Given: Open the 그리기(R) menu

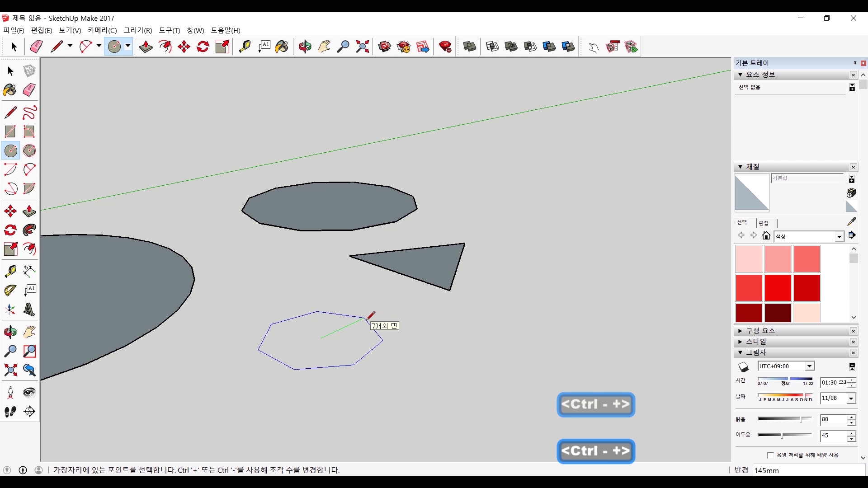Looking at the screenshot, I should (138, 30).
